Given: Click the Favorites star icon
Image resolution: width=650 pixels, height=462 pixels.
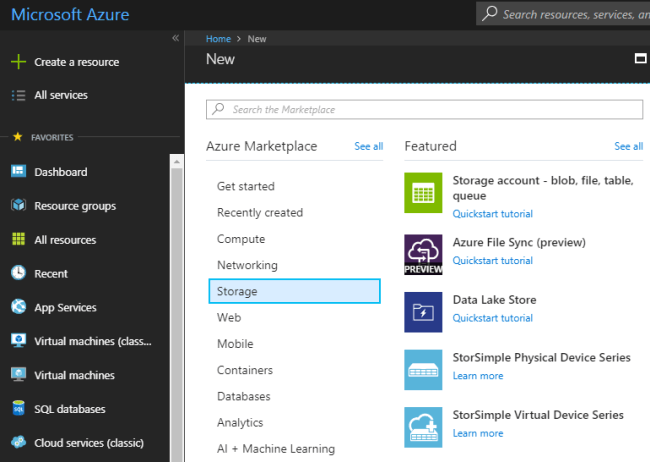Looking at the screenshot, I should [x=17, y=136].
